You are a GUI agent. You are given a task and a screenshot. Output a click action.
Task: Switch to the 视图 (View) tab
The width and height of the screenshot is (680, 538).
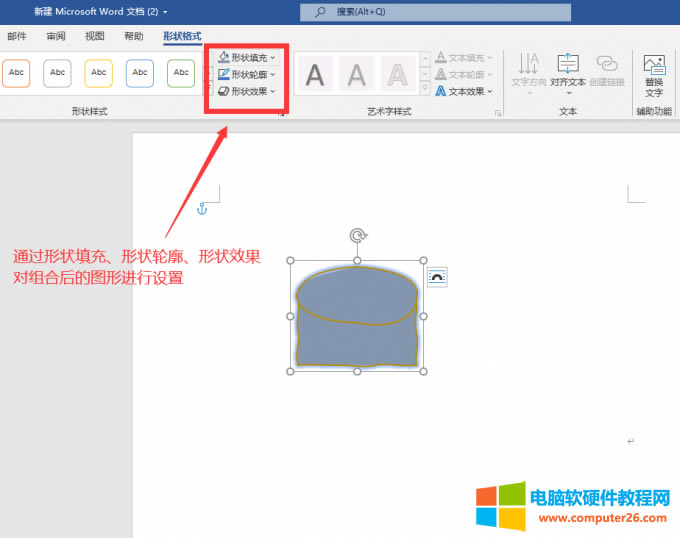click(x=95, y=36)
